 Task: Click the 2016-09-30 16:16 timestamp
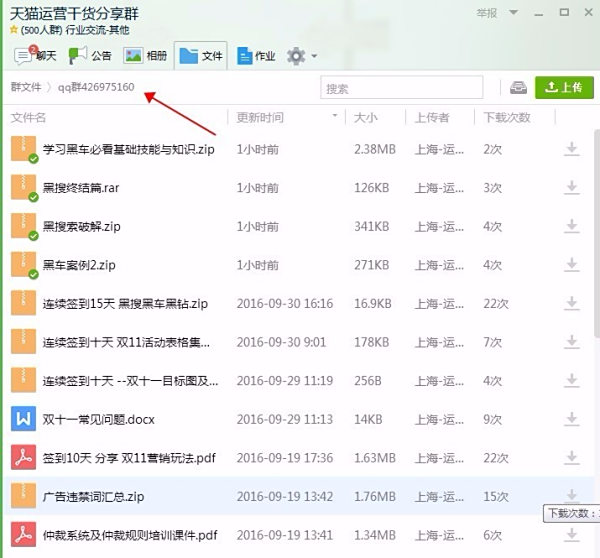click(x=285, y=304)
